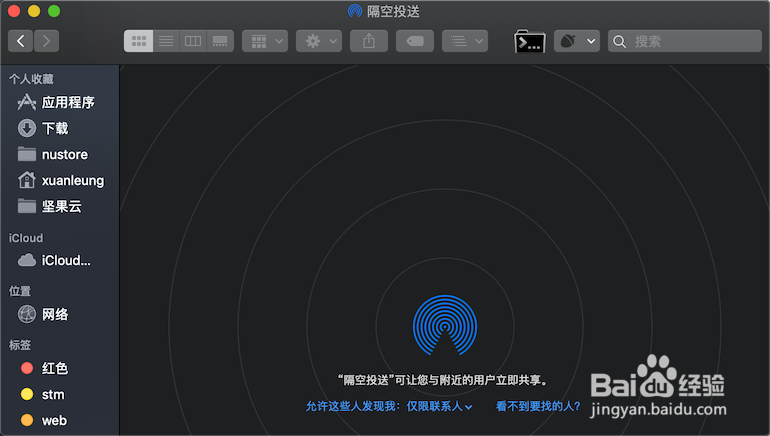Switch to list view in toolbar
The height and width of the screenshot is (436, 770).
pos(166,41)
